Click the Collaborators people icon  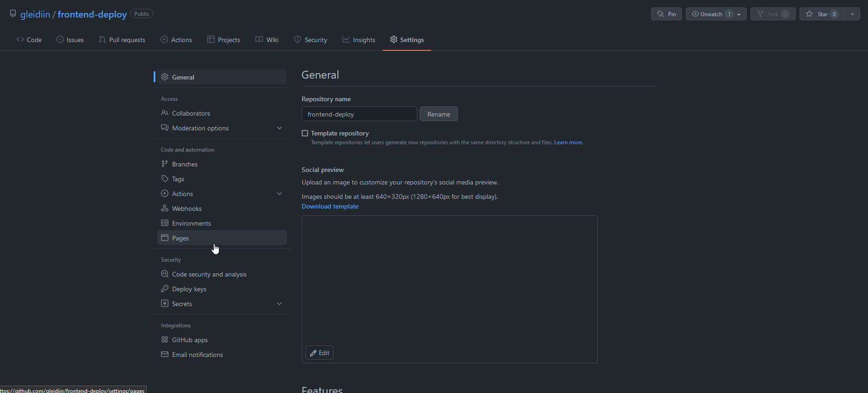[x=165, y=113]
